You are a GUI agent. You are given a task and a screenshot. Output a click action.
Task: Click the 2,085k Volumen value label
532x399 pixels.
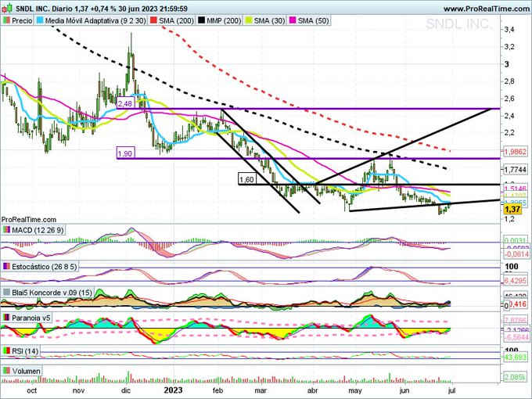[516, 377]
